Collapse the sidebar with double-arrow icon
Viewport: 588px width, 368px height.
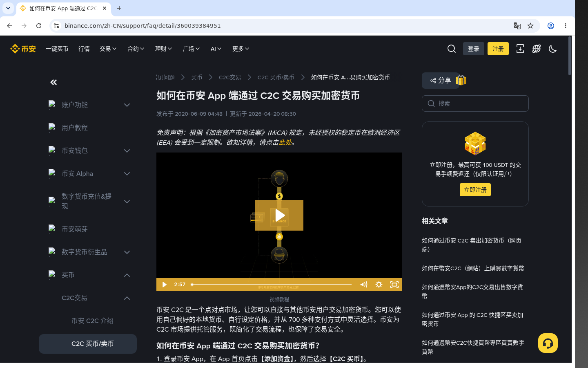pos(53,82)
